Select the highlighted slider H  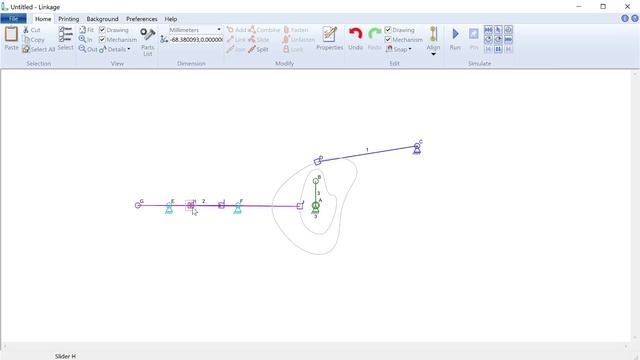click(x=190, y=205)
